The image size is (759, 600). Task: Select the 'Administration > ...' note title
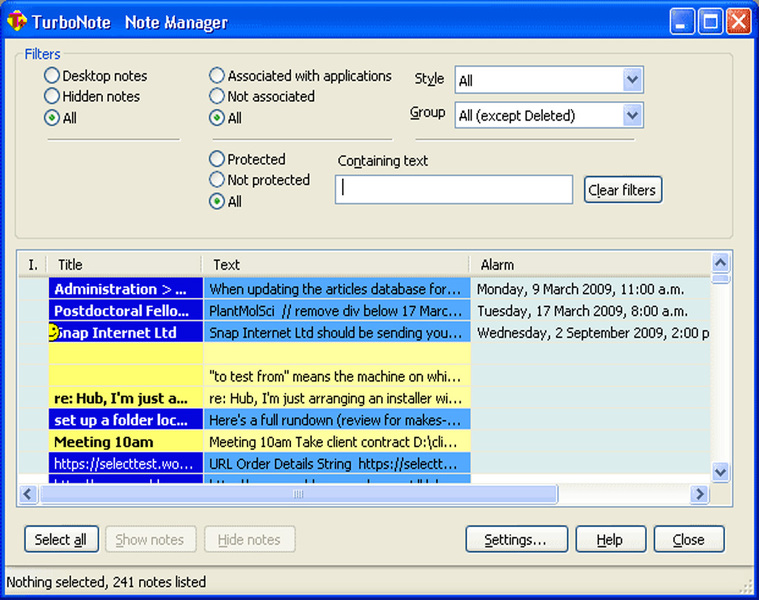[x=125, y=289]
